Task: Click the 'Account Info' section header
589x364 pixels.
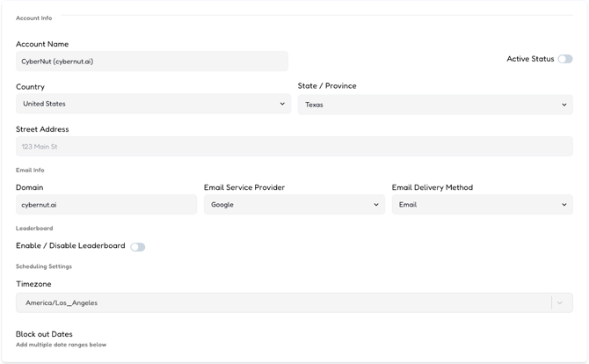Action: coord(33,18)
